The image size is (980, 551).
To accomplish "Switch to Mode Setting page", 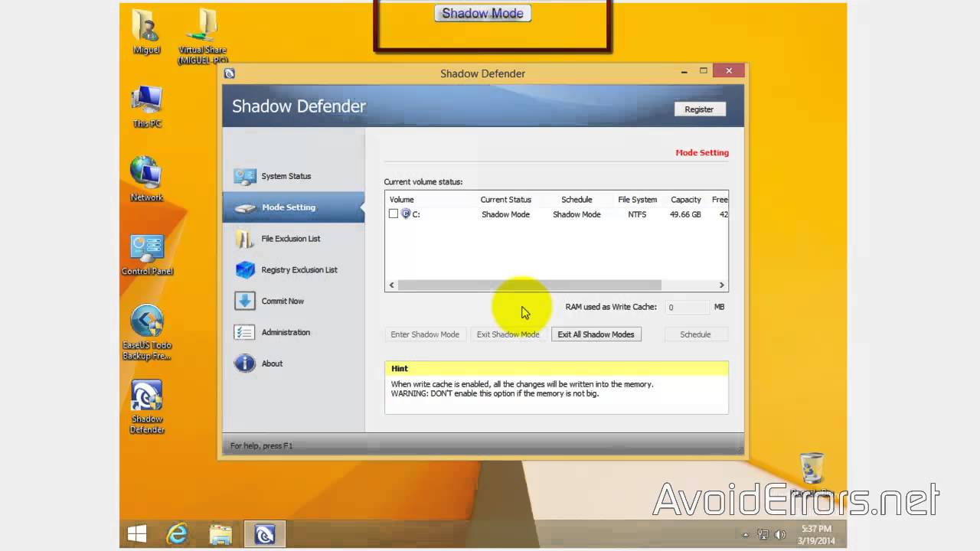I will point(289,207).
